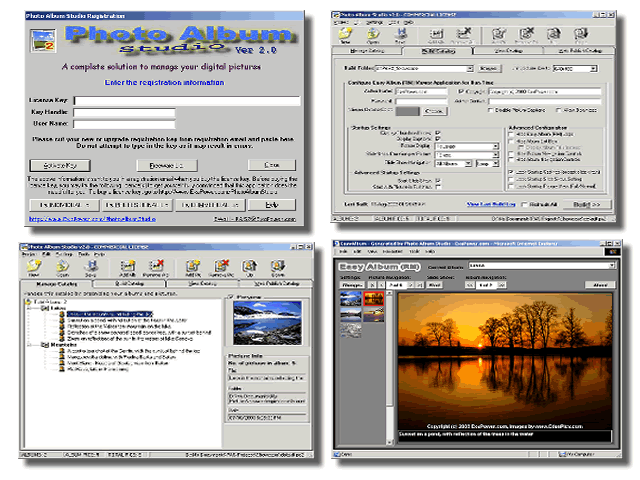
Task: Open the Tools menu in Manage Catalog window
Action: pos(84,254)
